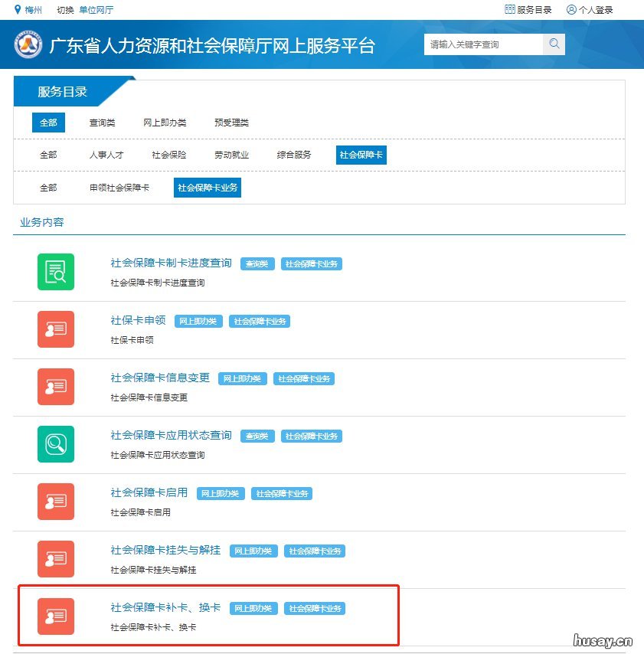Click the platform logo emblem in the header
Image resolution: width=644 pixels, height=654 pixels.
click(30, 44)
